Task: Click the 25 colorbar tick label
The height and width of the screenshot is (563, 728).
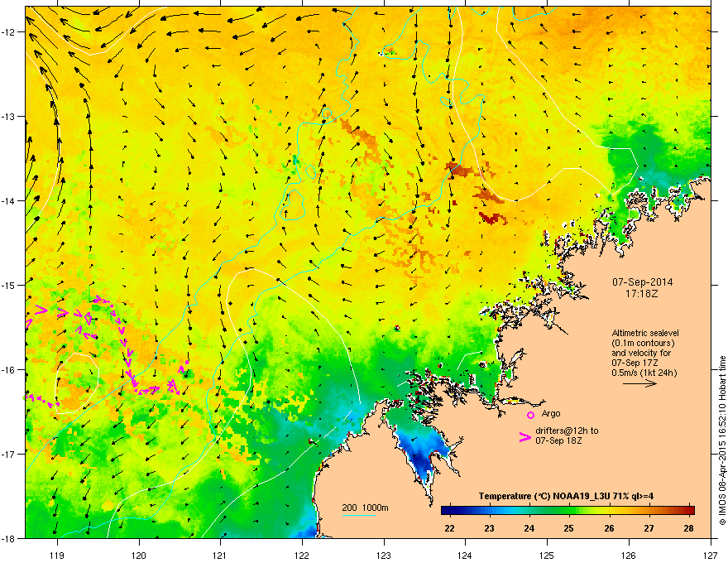Action: (569, 528)
